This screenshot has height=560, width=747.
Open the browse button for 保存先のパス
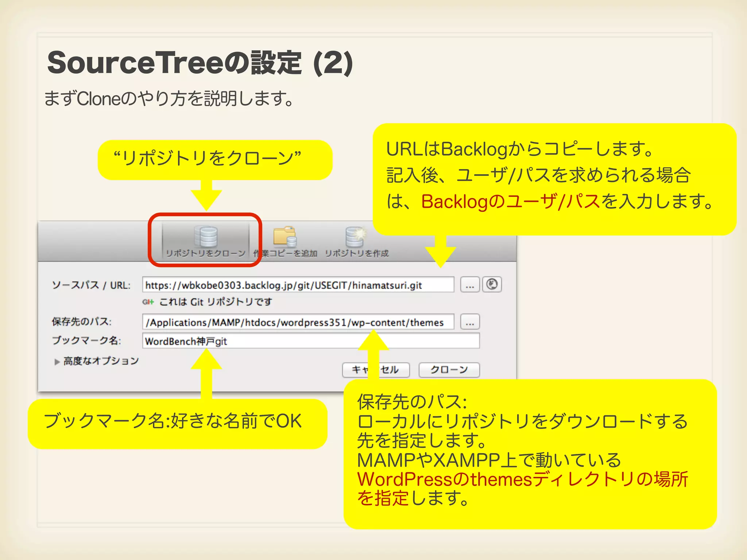pyautogui.click(x=470, y=322)
